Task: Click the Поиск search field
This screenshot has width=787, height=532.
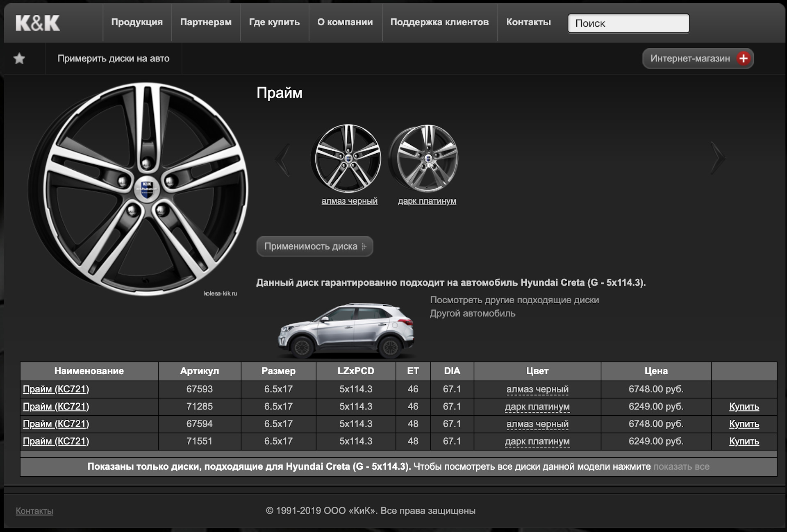Action: coord(628,23)
